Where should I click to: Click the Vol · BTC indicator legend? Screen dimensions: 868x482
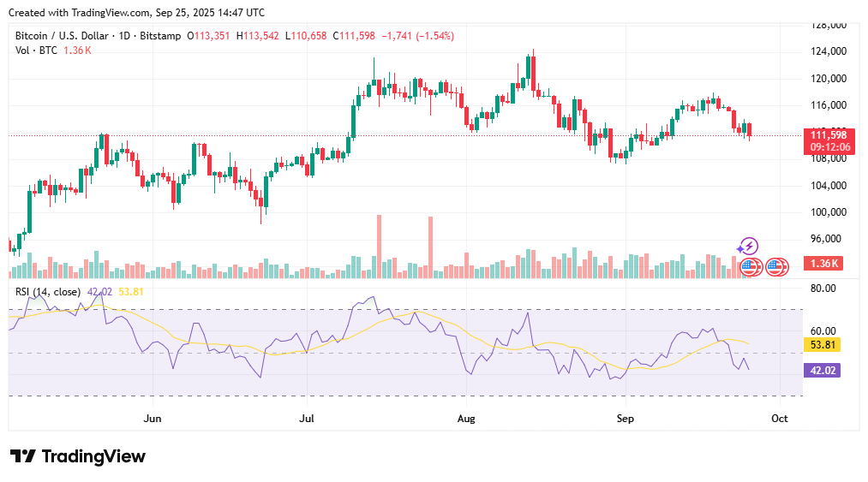coord(36,51)
